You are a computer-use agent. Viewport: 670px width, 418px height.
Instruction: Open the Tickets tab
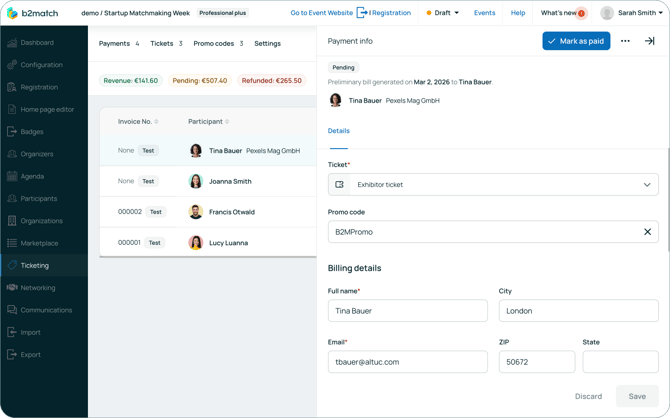166,44
